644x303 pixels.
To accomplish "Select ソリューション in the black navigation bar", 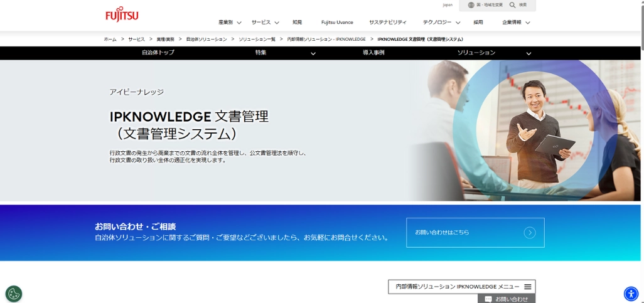I will pos(476,53).
